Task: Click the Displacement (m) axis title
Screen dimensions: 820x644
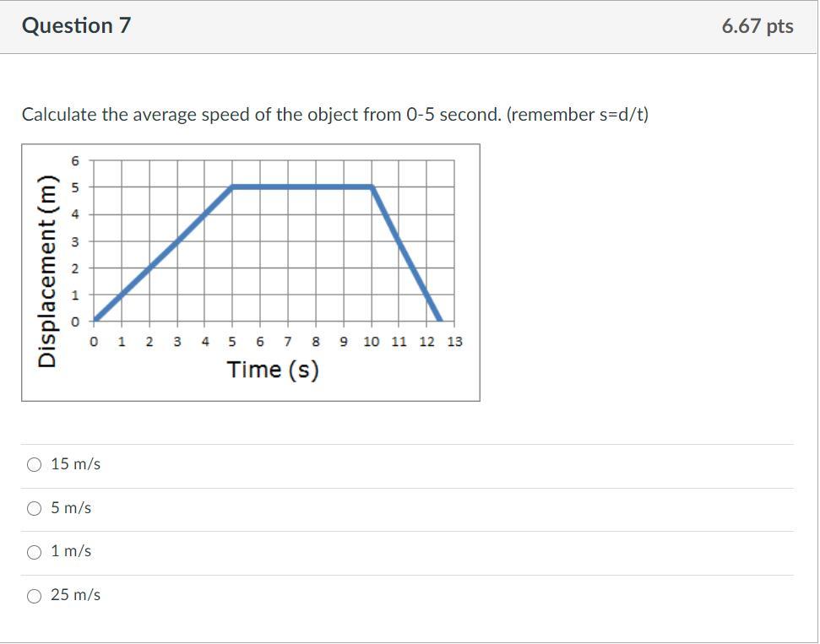Action: 47,271
